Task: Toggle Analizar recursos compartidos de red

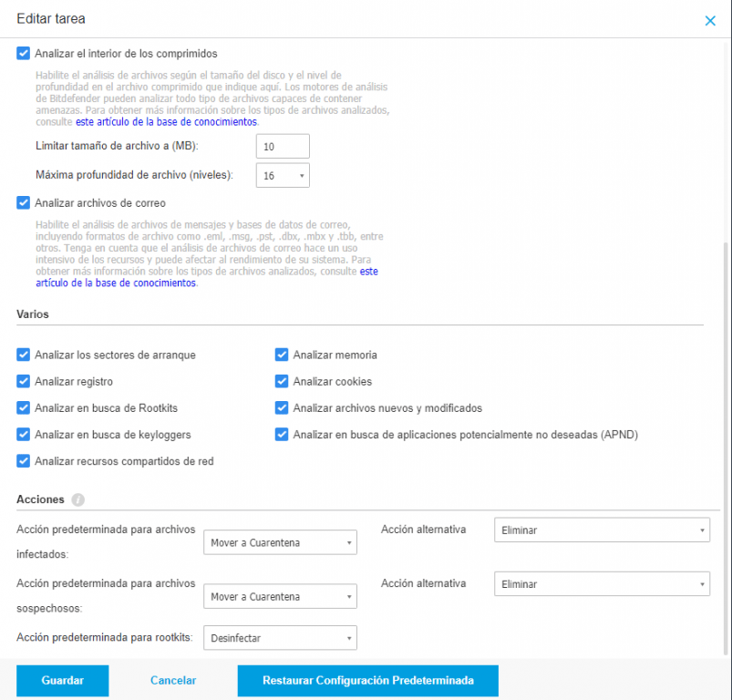Action: 24,461
